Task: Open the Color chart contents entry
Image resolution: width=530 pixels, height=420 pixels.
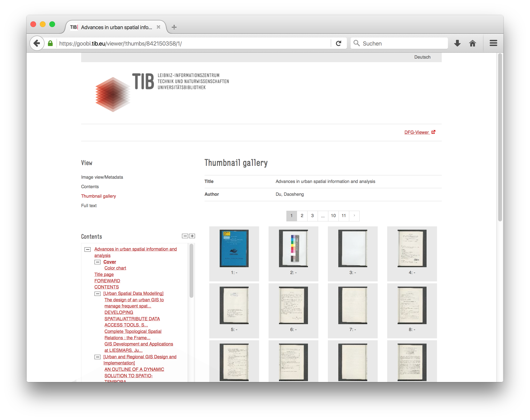Action: pos(115,268)
